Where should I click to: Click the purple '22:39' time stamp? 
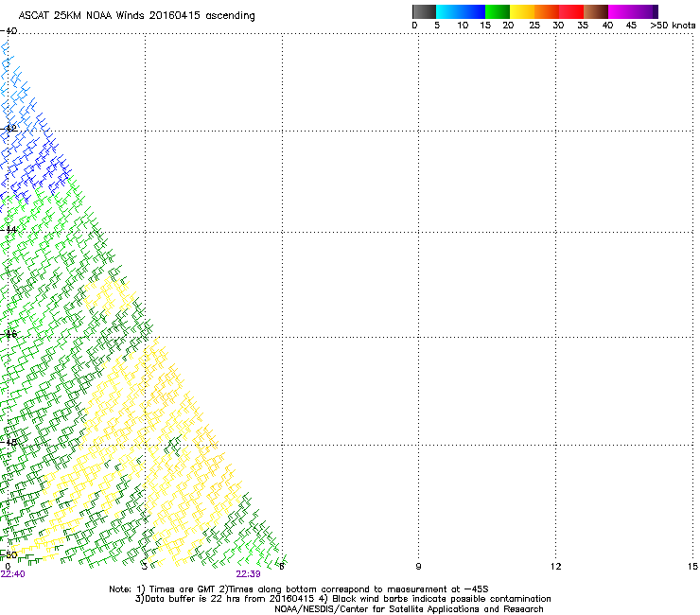click(248, 574)
